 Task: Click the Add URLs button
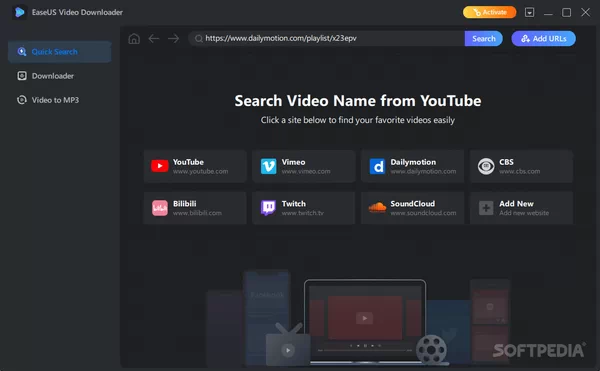(543, 38)
